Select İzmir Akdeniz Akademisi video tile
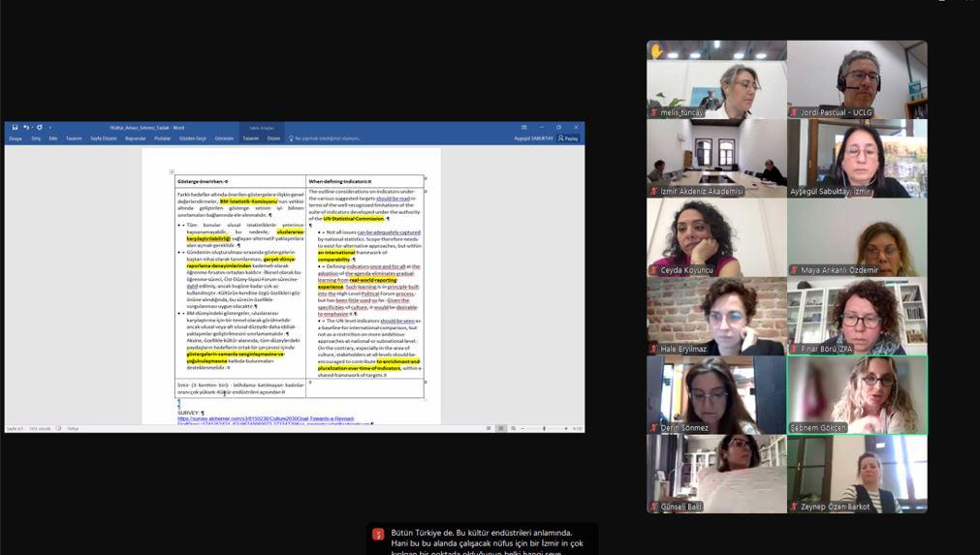This screenshot has height=555, width=980. tap(717, 159)
